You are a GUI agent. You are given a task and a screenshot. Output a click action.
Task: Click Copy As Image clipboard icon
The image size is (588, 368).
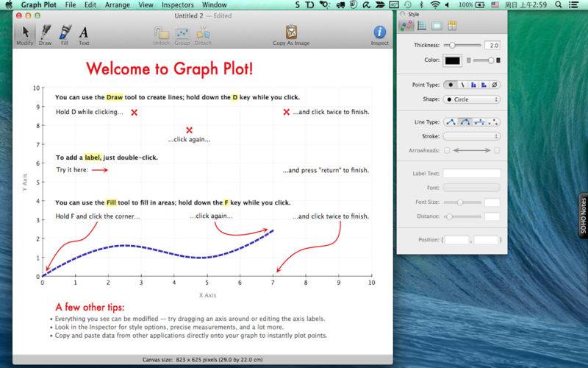(x=291, y=35)
